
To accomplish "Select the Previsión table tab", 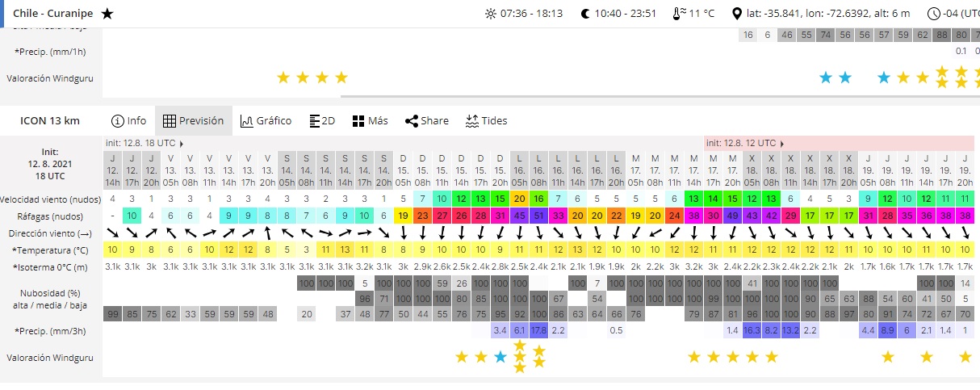I will tap(194, 120).
